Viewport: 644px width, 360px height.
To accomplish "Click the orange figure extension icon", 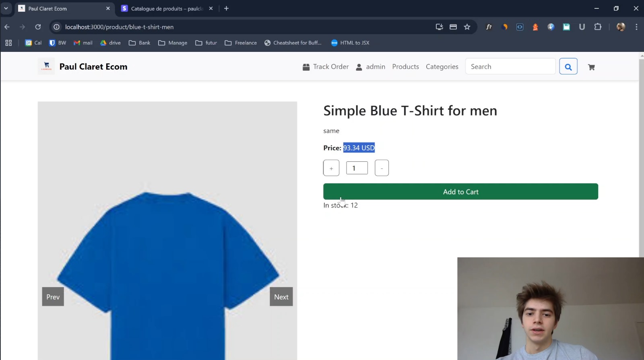I will [535, 27].
